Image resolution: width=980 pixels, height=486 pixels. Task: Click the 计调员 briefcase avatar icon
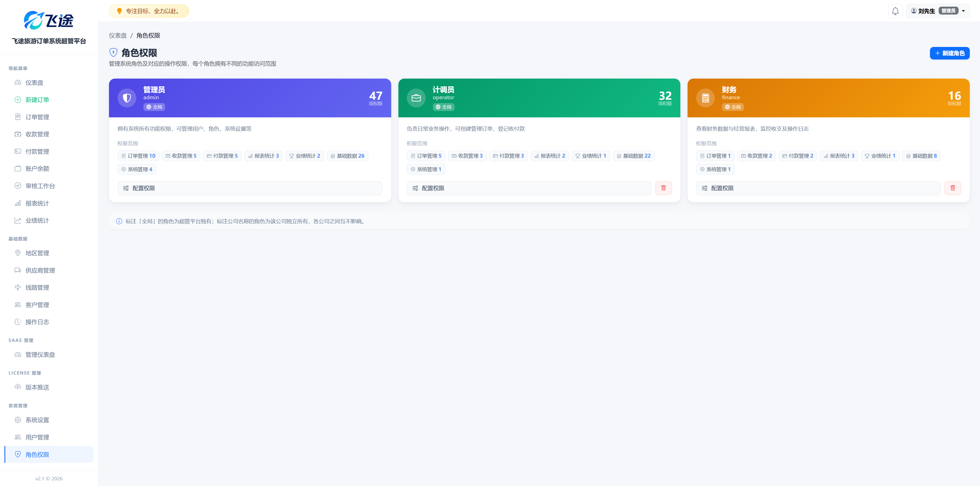[416, 98]
